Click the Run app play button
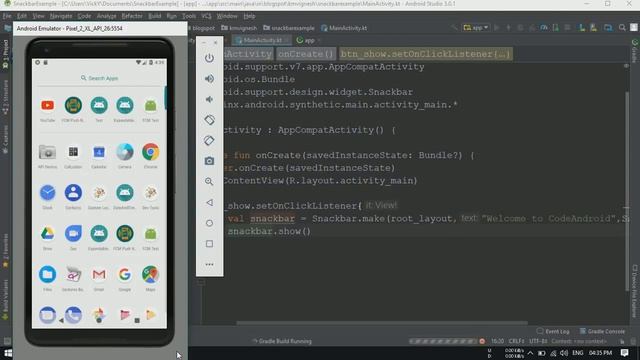 [497, 28]
